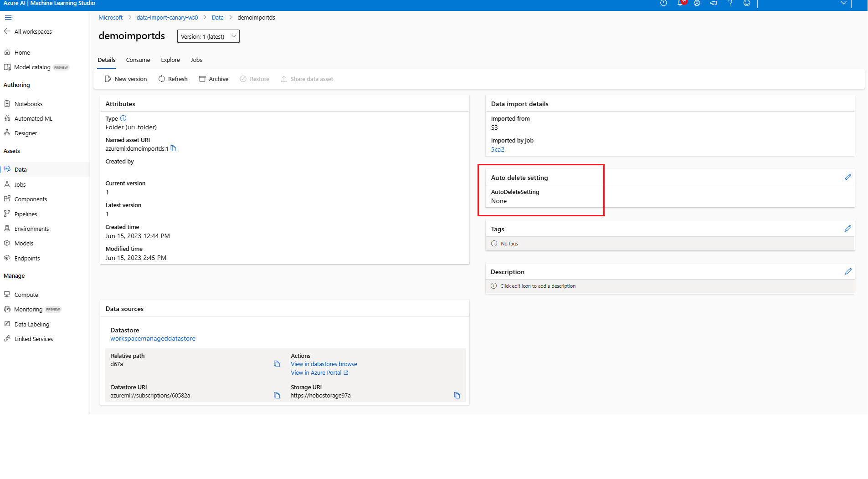
Task: Open notifications bell icon
Action: (680, 3)
